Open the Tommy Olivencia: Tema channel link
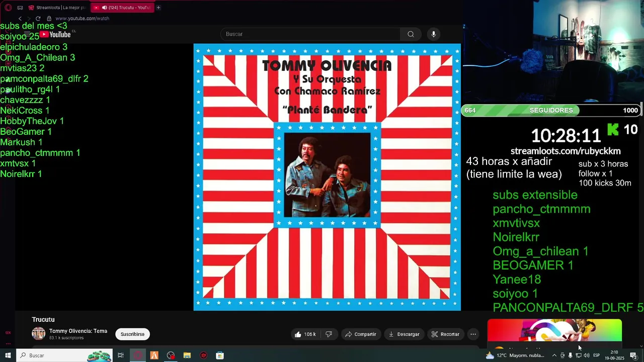Image resolution: width=644 pixels, height=362 pixels. (x=78, y=331)
